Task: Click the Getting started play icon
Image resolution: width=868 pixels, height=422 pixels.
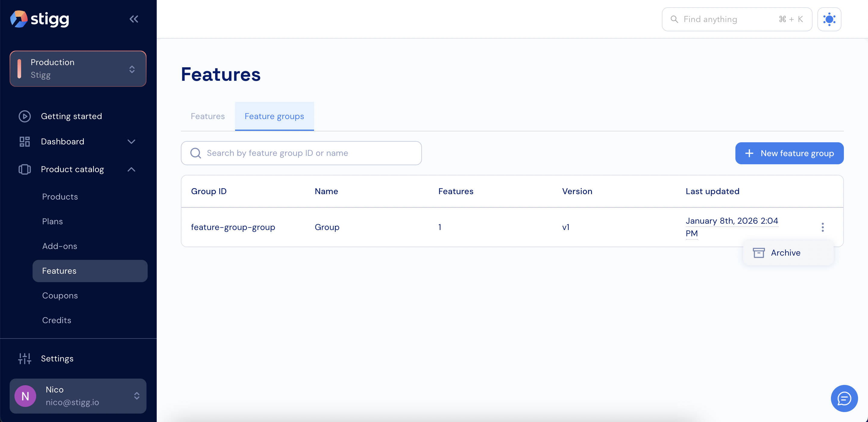Action: pos(25,116)
